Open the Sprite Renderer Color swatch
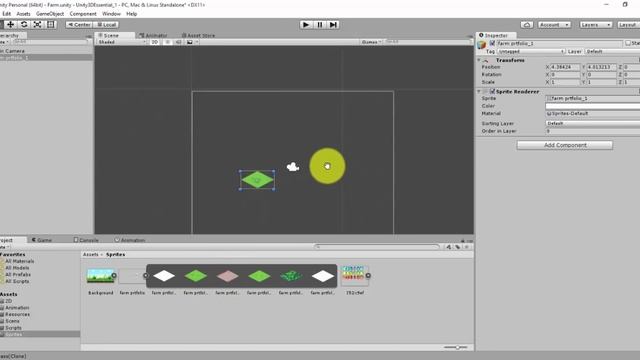 click(593, 106)
